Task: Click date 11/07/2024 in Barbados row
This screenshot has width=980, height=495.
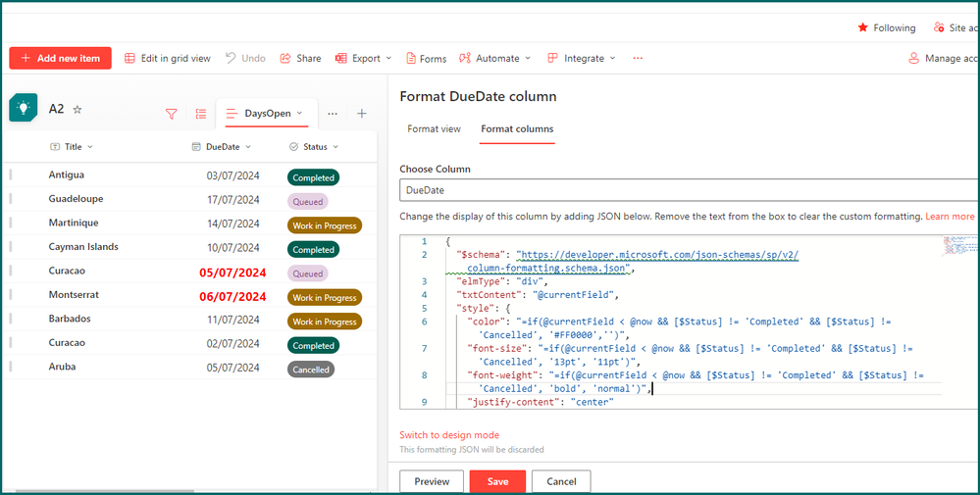Action: click(233, 320)
